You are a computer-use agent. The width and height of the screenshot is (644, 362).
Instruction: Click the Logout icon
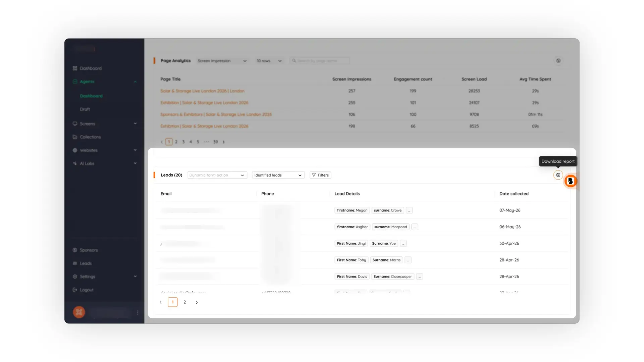coord(75,290)
